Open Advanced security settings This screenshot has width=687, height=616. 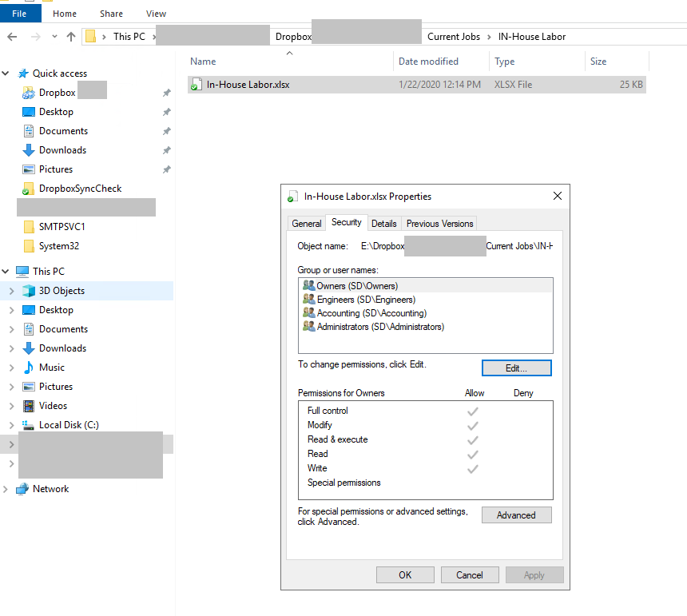point(516,515)
